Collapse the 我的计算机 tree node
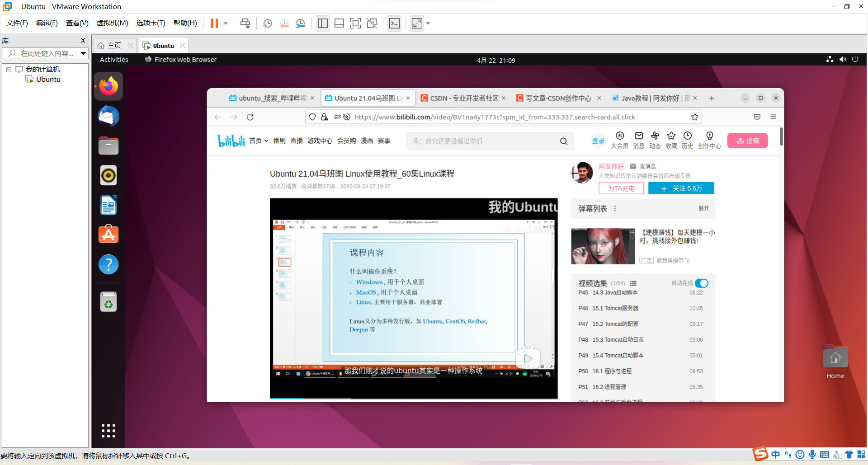Viewport: 868px width, 465px height. coord(9,70)
